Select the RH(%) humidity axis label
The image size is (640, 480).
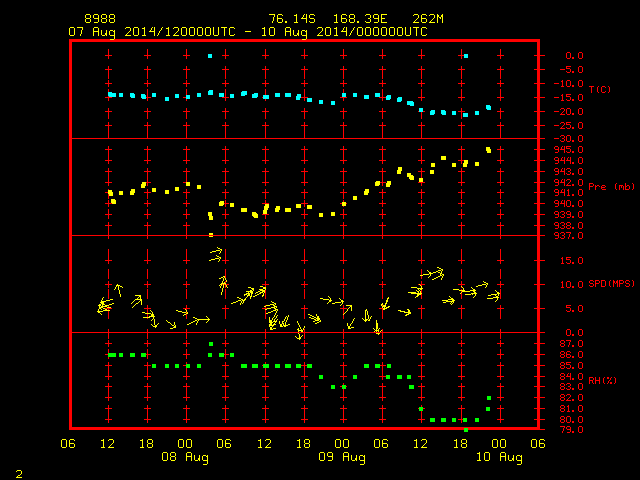pyautogui.click(x=602, y=380)
